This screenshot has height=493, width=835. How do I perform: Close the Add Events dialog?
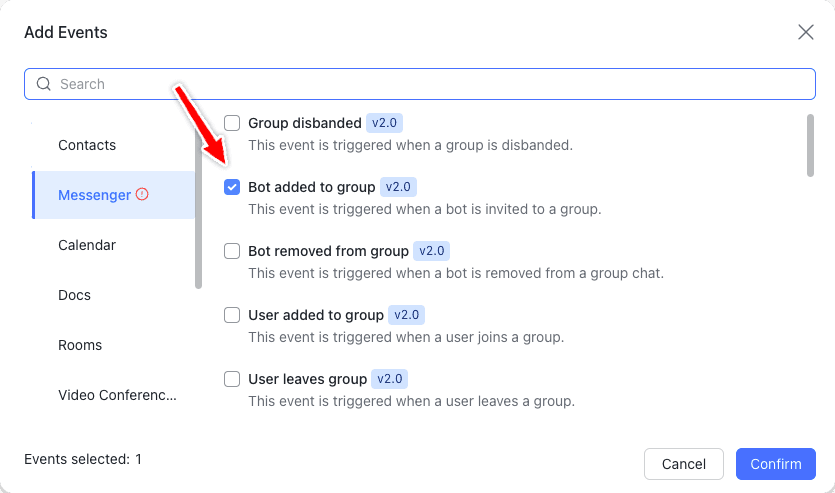[806, 32]
